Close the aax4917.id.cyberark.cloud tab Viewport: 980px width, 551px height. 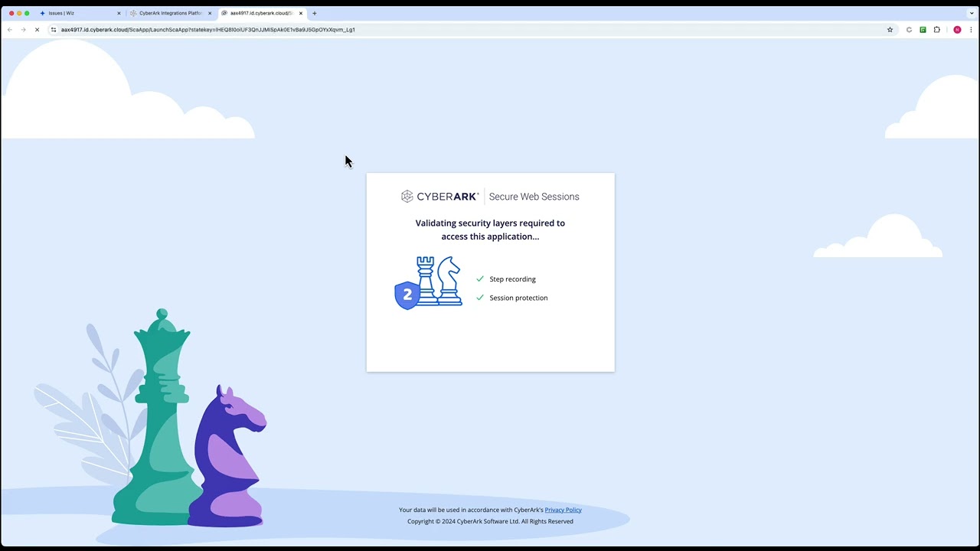301,13
